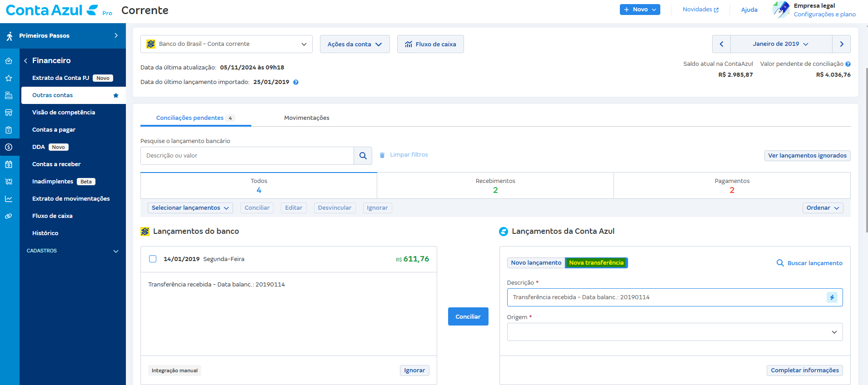Open the shopping cart sidebar icon
The height and width of the screenshot is (385, 868).
(x=9, y=182)
